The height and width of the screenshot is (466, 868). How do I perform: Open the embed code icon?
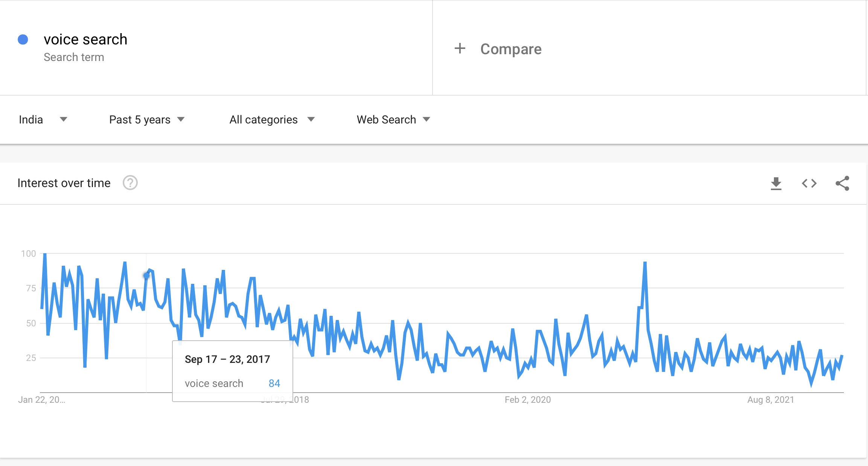click(809, 183)
